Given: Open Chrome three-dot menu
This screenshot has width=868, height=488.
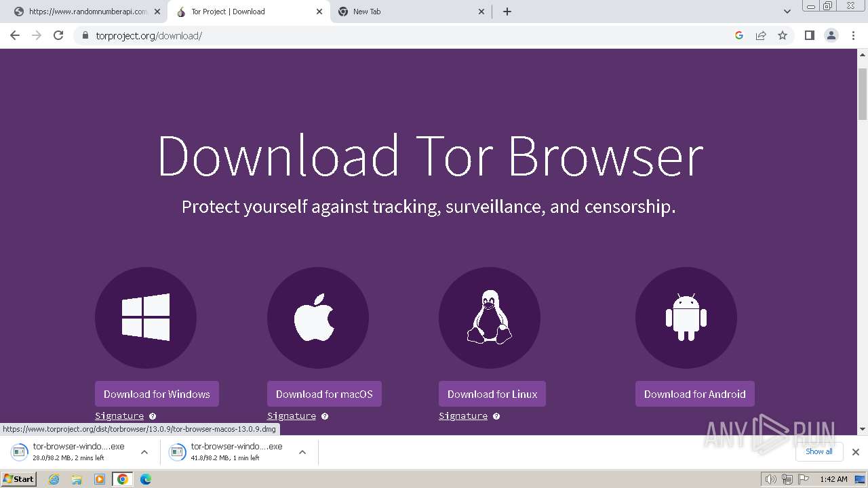Looking at the screenshot, I should point(853,35).
